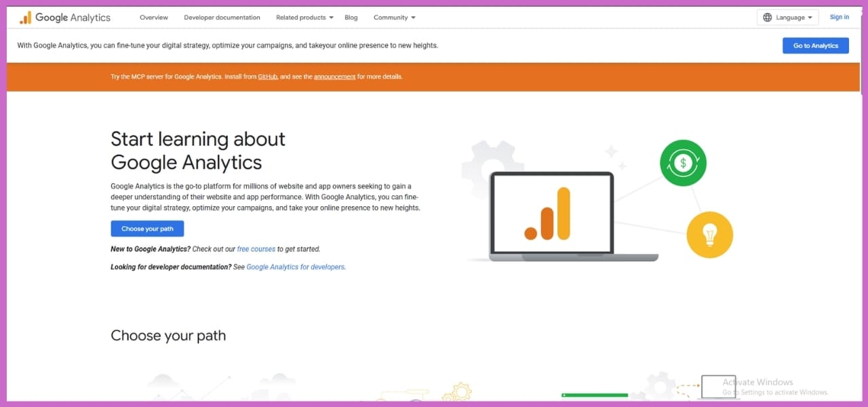This screenshot has height=407, width=868.
Task: Click the green progress bar graphic
Action: point(594,395)
